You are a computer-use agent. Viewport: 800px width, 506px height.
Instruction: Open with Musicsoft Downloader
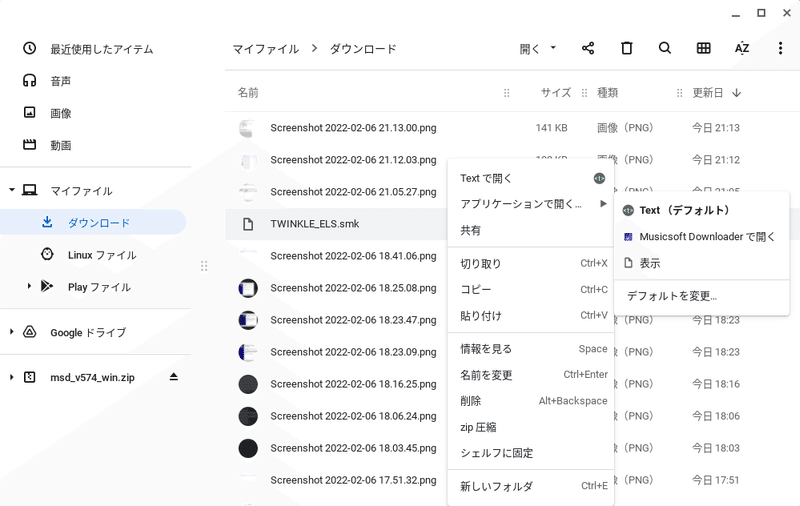707,237
